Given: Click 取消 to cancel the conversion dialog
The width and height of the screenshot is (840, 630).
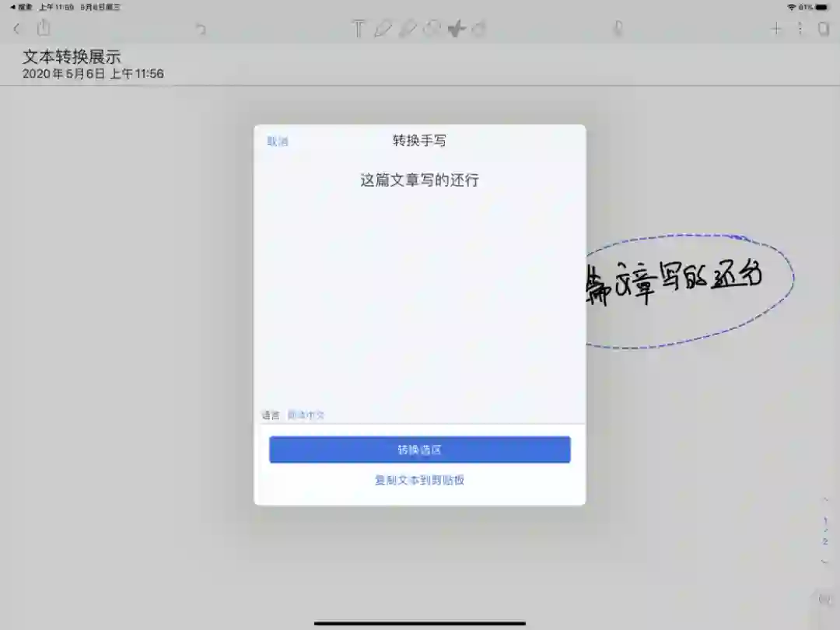Looking at the screenshot, I should 278,142.
